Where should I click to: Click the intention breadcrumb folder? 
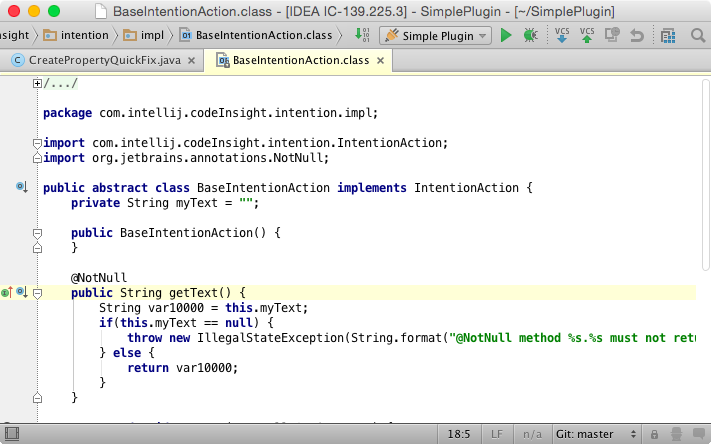click(x=76, y=35)
